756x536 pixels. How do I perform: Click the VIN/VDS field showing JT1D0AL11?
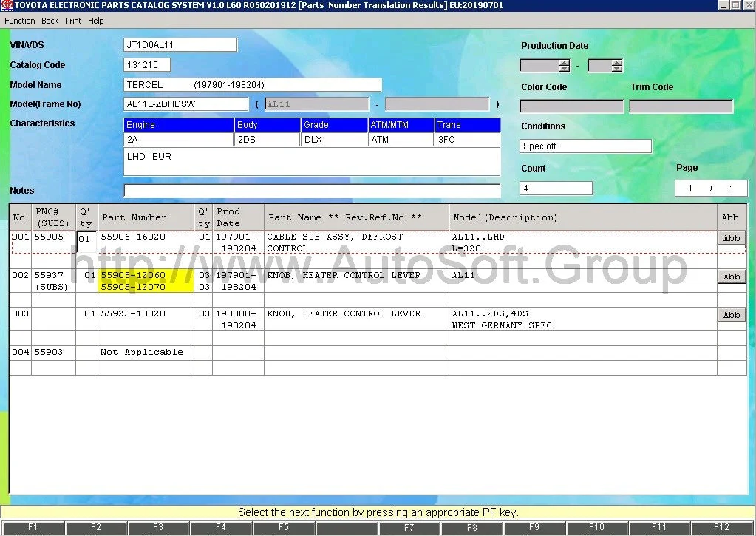point(180,45)
